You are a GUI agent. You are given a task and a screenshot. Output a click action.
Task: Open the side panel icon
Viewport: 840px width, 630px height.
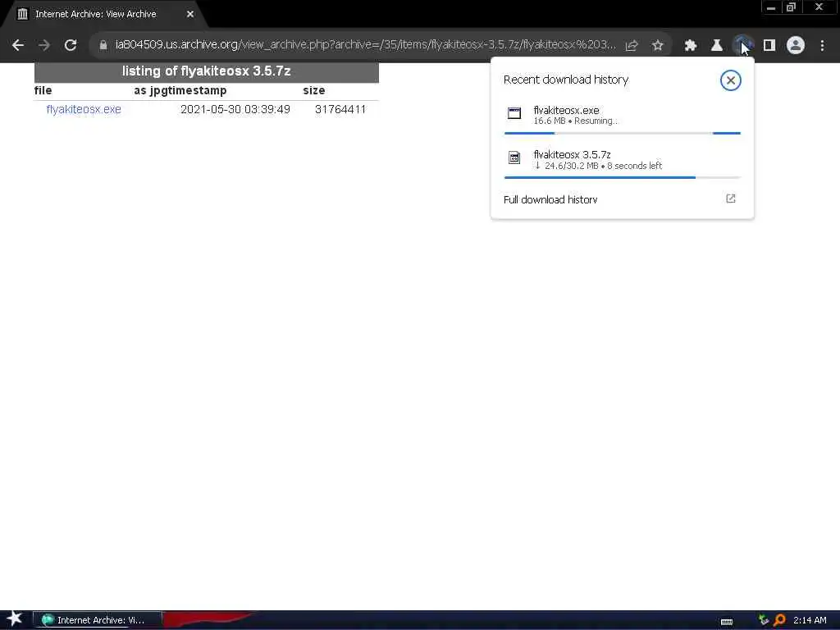click(769, 46)
